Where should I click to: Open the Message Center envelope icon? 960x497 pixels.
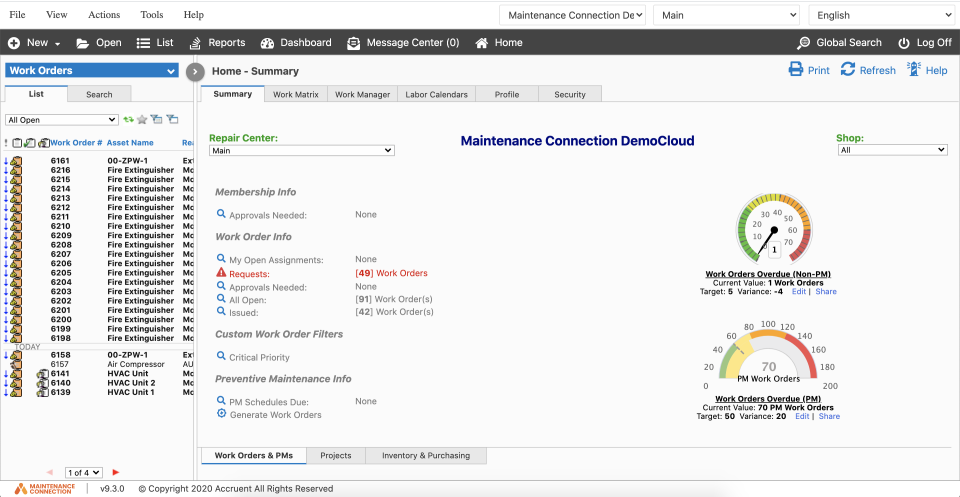(x=354, y=43)
